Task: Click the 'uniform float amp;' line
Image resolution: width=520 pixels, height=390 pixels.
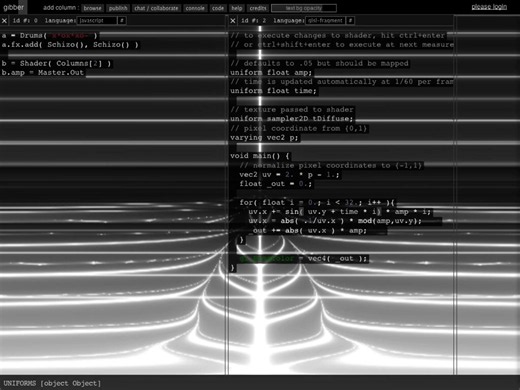Action: 271,72
